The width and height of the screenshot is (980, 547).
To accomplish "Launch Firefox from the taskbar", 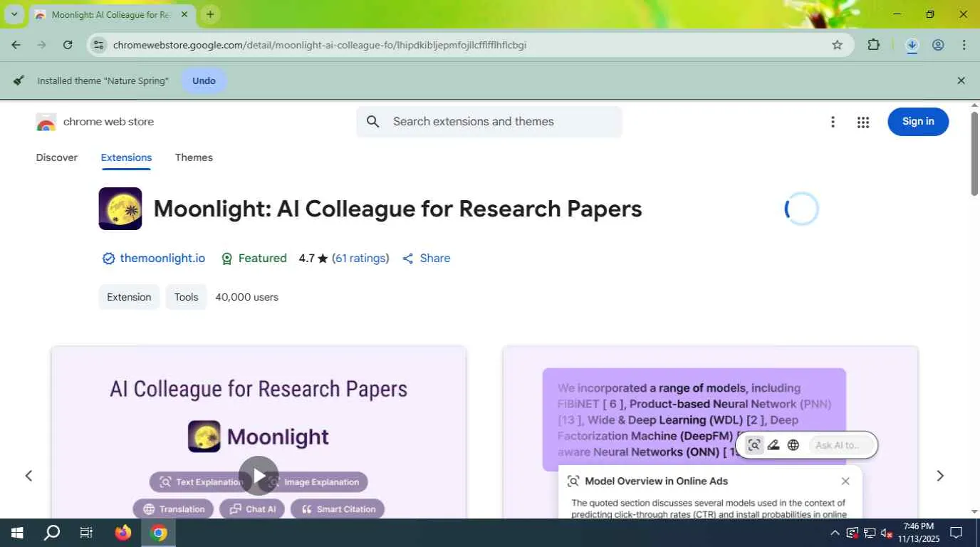I will tap(123, 533).
